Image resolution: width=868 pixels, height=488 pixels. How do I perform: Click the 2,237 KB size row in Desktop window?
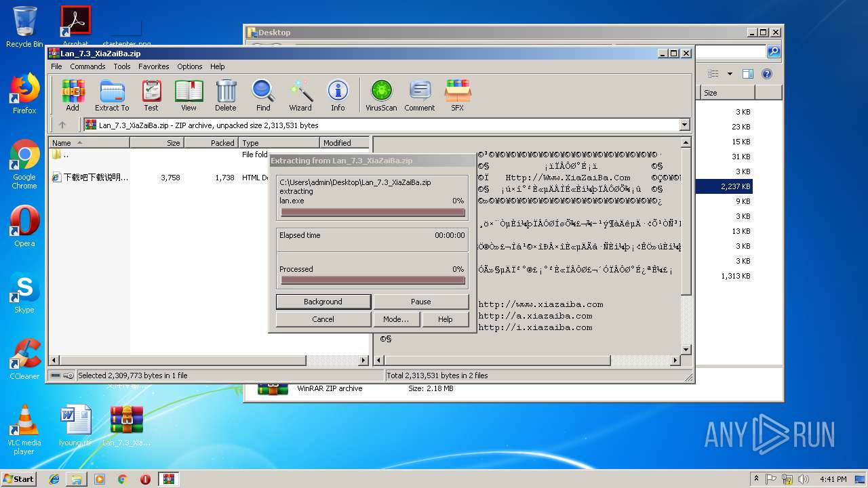[724, 186]
